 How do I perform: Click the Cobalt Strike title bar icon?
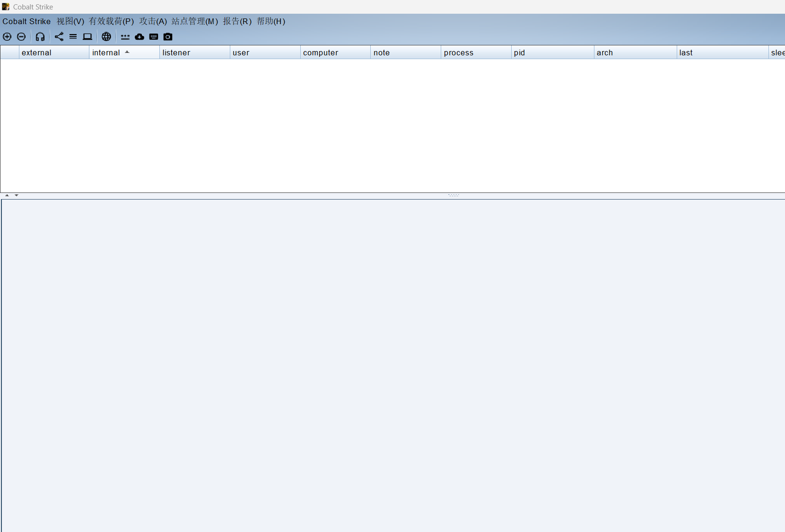point(6,7)
